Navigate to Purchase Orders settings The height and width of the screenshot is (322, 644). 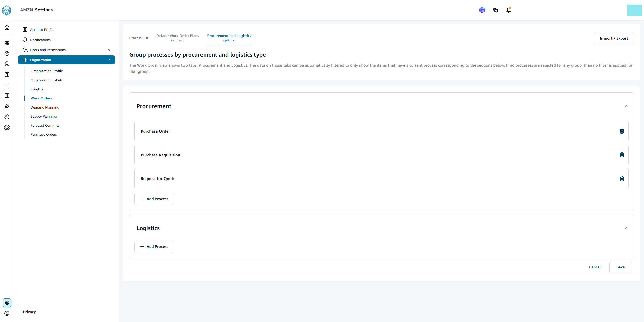[x=44, y=134]
